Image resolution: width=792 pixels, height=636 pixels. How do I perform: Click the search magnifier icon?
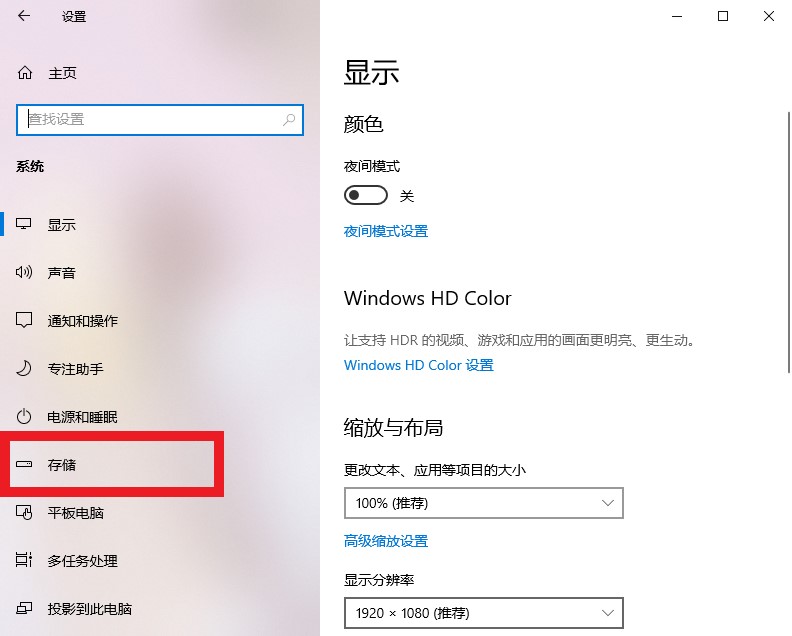point(289,120)
